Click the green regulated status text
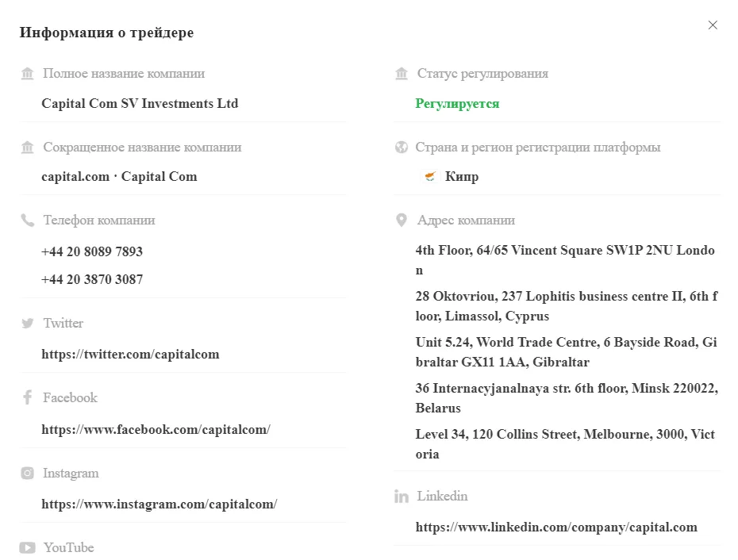This screenshot has height=560, width=738. coord(457,104)
